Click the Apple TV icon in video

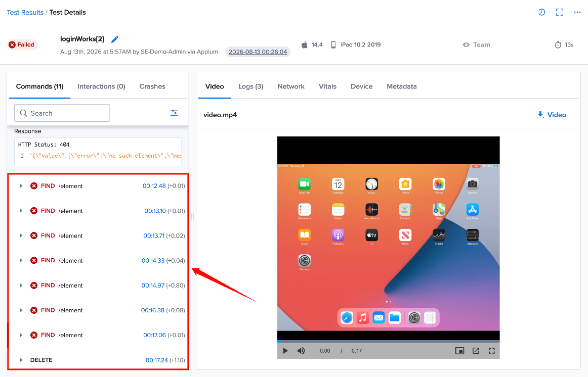[x=371, y=235]
